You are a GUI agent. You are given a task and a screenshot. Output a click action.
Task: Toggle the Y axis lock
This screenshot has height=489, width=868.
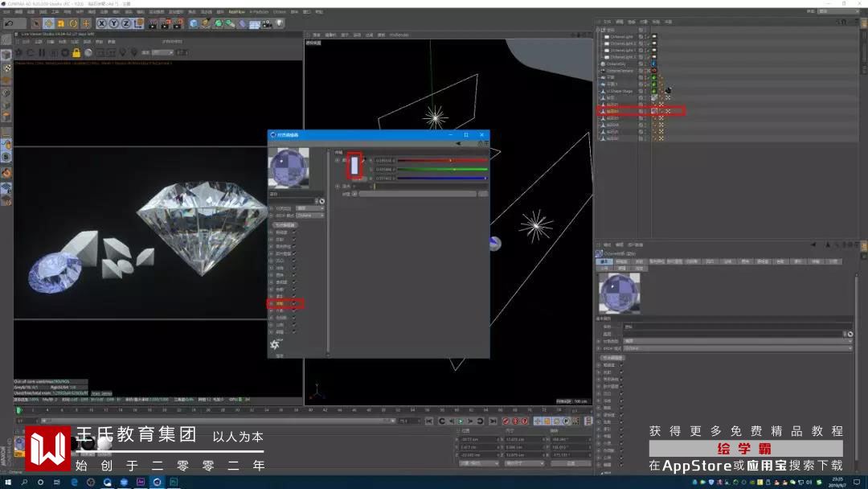113,23
